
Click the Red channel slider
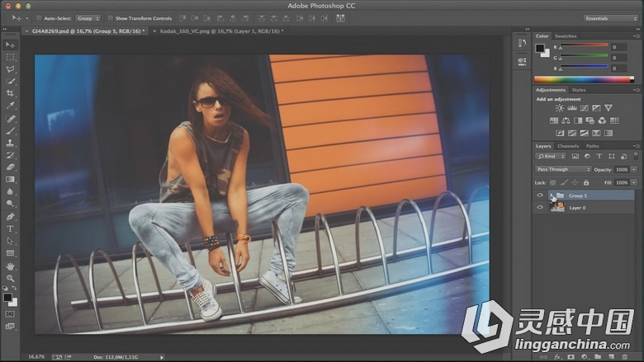[584, 46]
